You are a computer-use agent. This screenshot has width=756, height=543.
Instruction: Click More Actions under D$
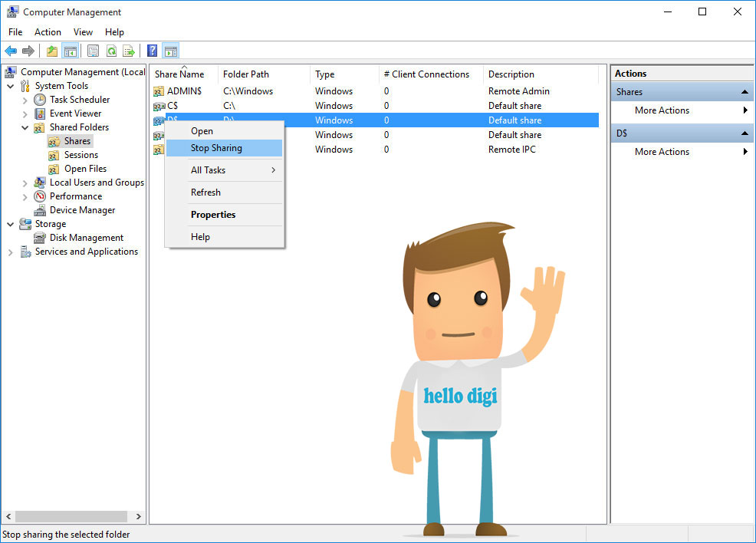pyautogui.click(x=682, y=152)
